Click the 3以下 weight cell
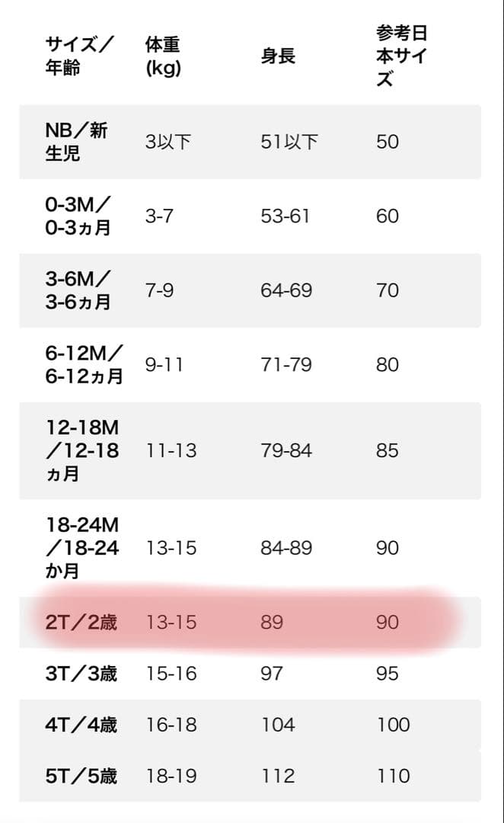This screenshot has height=823, width=504. point(167,142)
